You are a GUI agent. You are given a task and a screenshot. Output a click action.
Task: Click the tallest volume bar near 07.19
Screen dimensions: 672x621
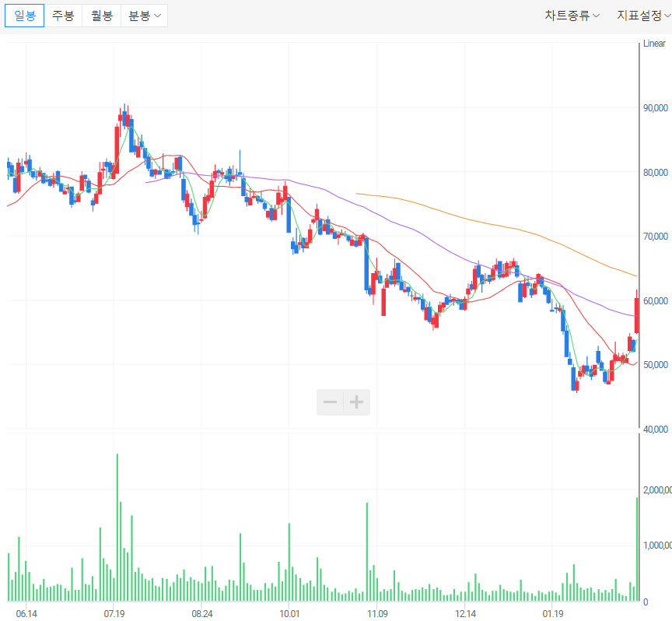tap(117, 527)
